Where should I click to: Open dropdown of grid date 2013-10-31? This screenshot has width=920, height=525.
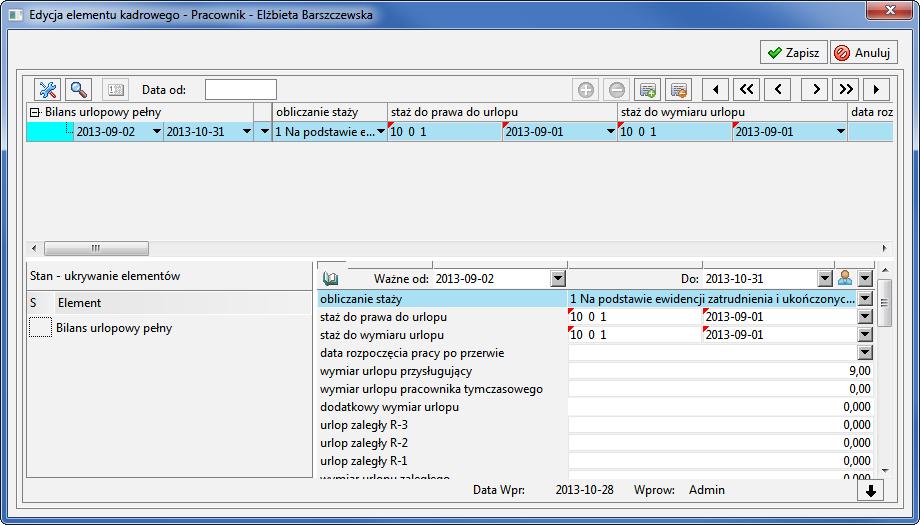pos(246,132)
